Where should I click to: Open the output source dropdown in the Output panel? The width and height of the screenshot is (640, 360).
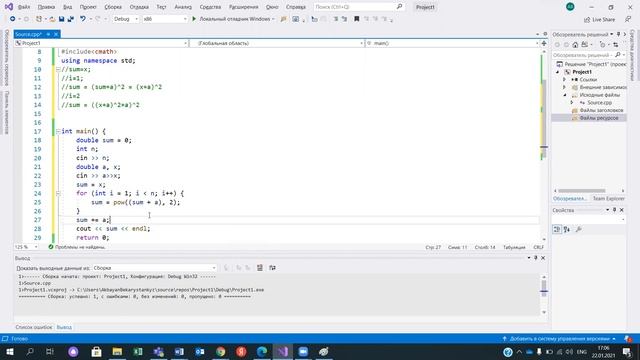(x=155, y=268)
